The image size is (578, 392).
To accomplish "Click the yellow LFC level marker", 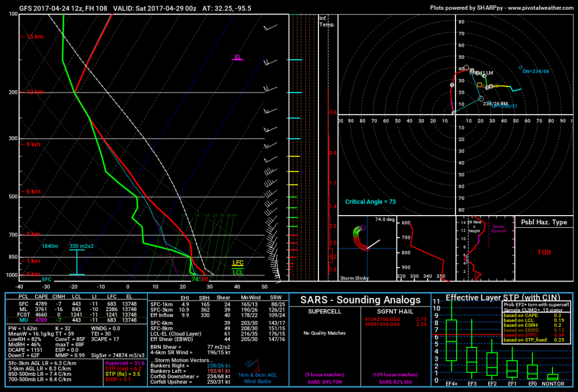I will 238,263.
